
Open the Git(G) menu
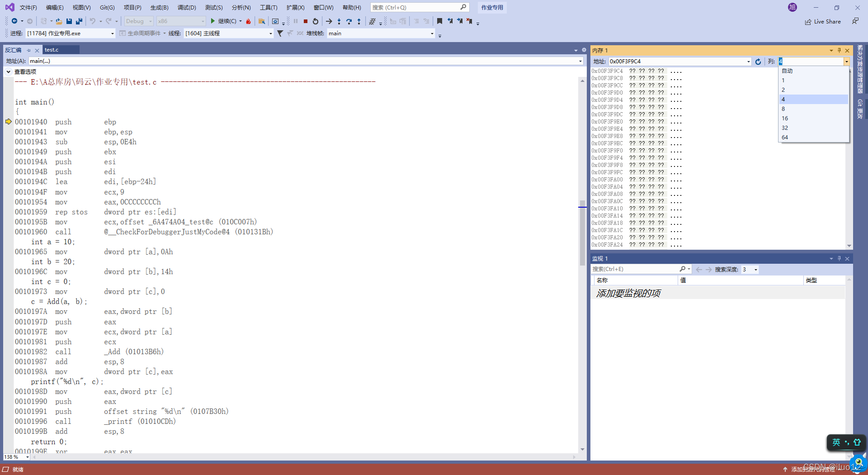click(107, 7)
